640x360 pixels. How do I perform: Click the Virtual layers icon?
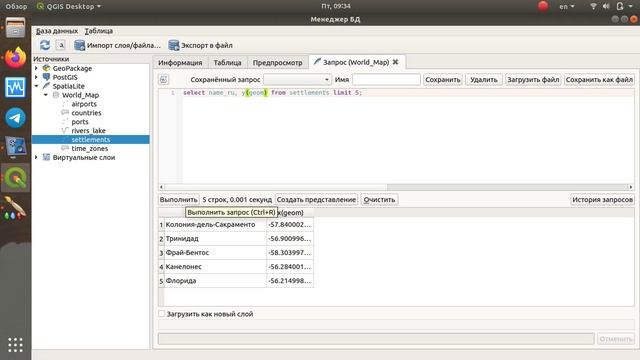(x=47, y=157)
